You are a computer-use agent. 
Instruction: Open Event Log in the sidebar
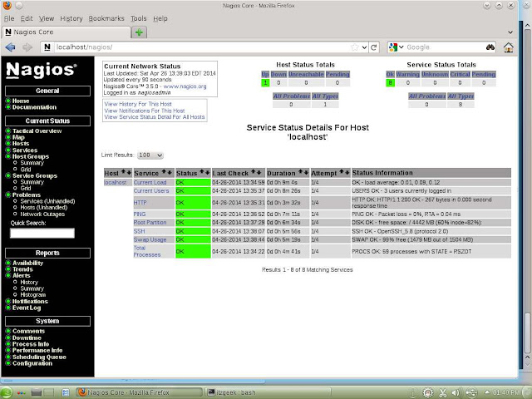click(27, 308)
